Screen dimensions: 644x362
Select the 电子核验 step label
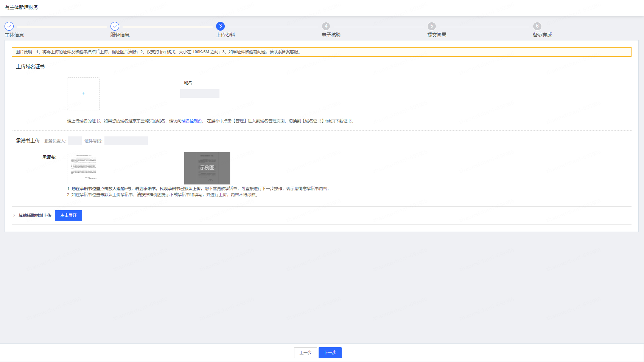click(331, 35)
